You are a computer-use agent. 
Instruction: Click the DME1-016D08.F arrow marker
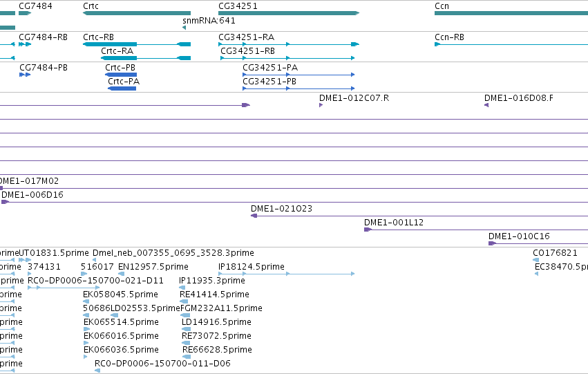(486, 105)
